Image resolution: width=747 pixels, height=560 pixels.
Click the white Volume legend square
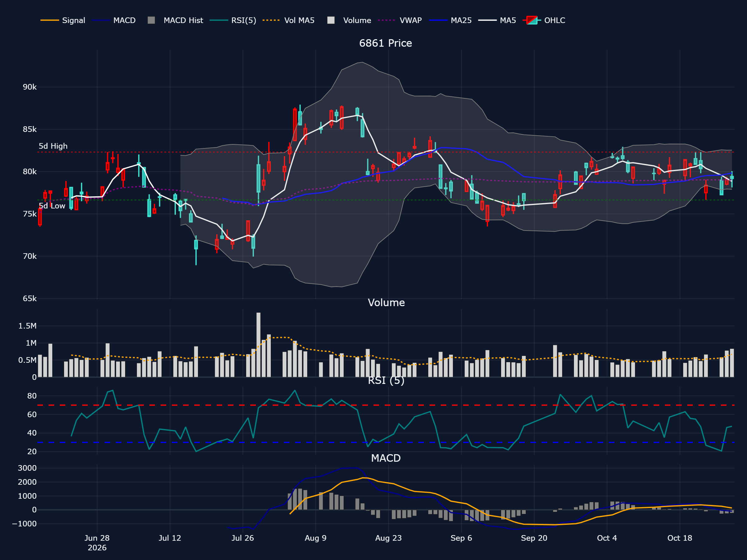[x=331, y=20]
